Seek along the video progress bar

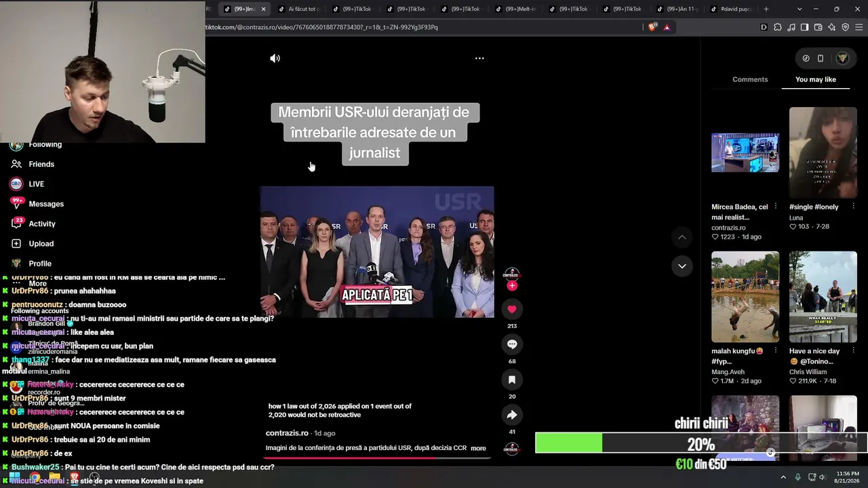[x=378, y=457]
